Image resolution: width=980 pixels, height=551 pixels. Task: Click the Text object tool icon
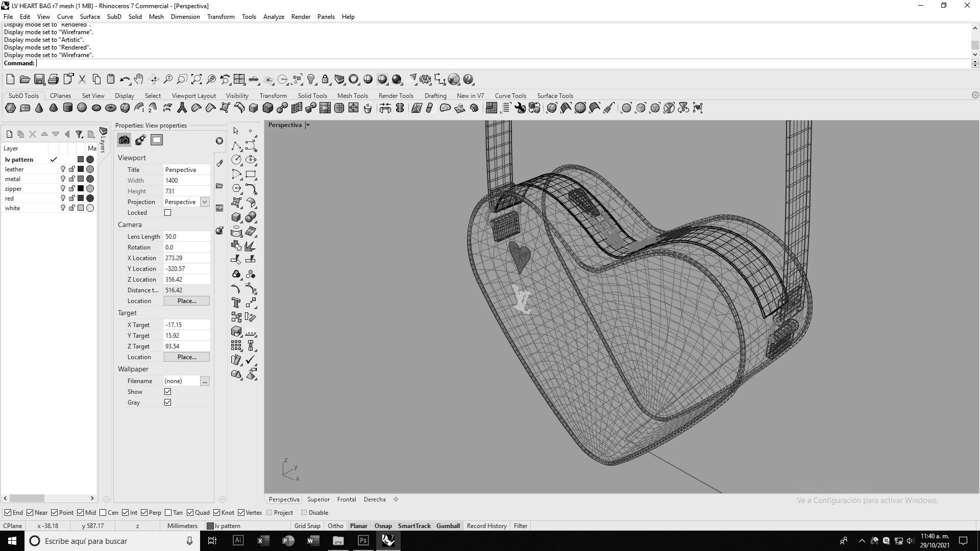[x=236, y=303]
